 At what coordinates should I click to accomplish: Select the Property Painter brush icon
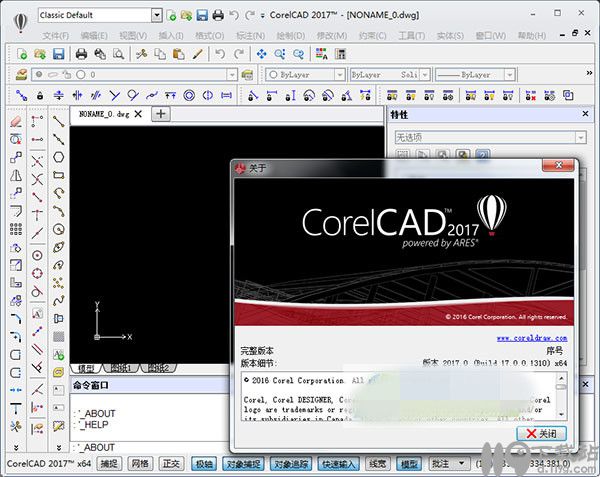click(x=197, y=54)
